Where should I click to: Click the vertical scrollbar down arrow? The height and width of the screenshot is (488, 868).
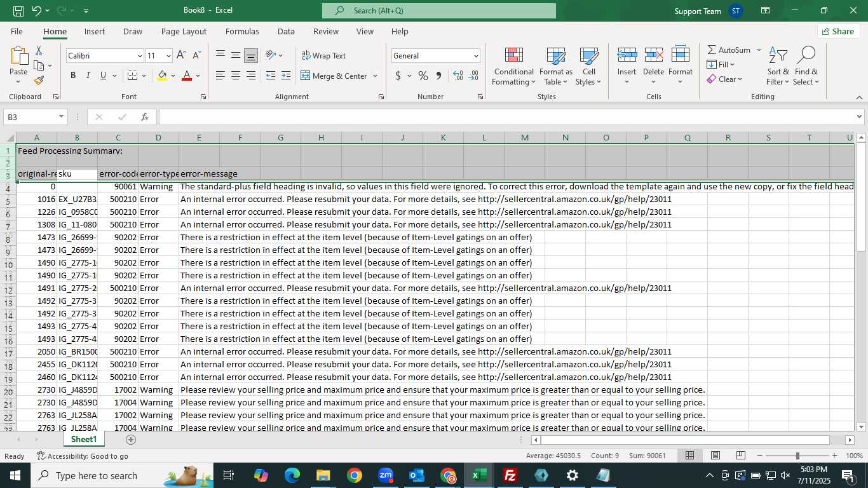[861, 427]
